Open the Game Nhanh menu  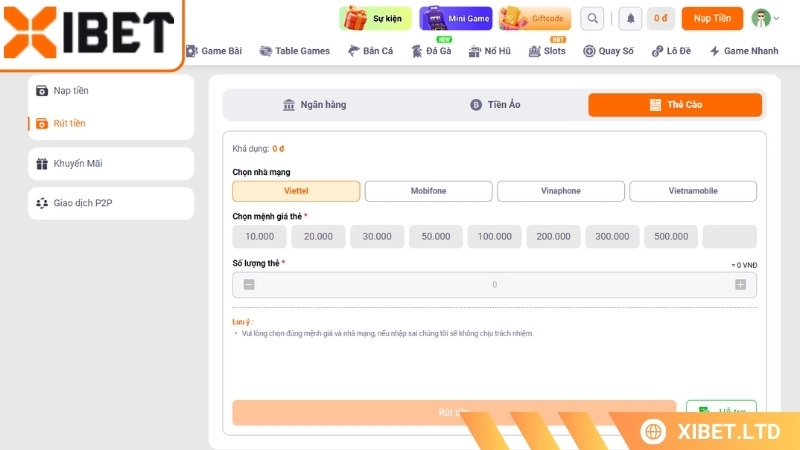click(x=744, y=51)
